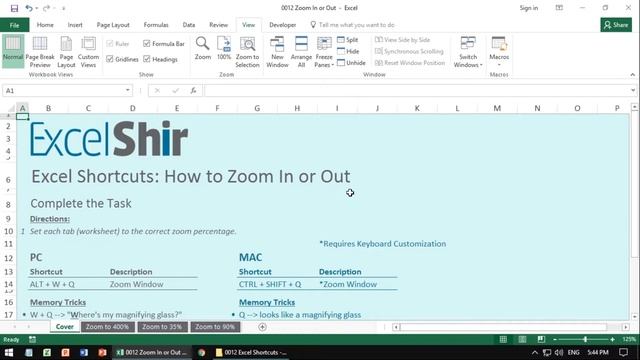Screen dimensions: 640x360
Task: Click Synchronous Scrolling
Action: 409,51
